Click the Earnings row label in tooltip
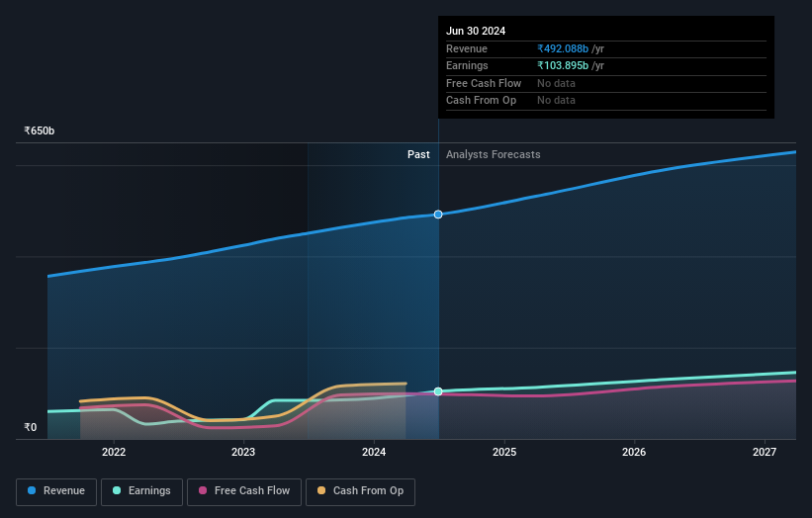Screen dimensions: 812x518 tap(467, 65)
